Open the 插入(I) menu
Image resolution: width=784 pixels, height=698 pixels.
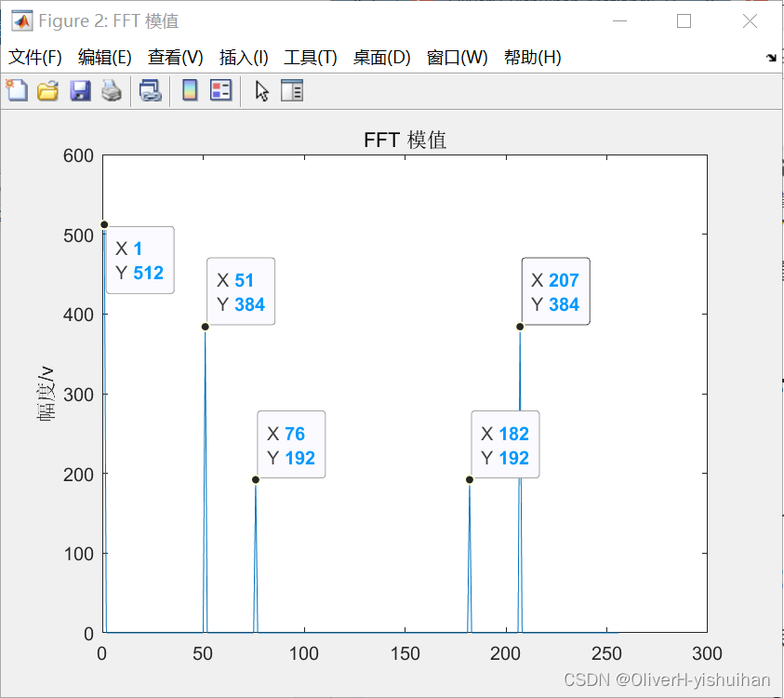[x=243, y=57]
